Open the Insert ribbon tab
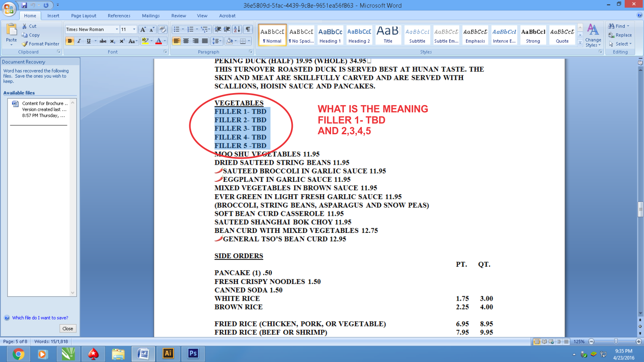 [x=53, y=16]
